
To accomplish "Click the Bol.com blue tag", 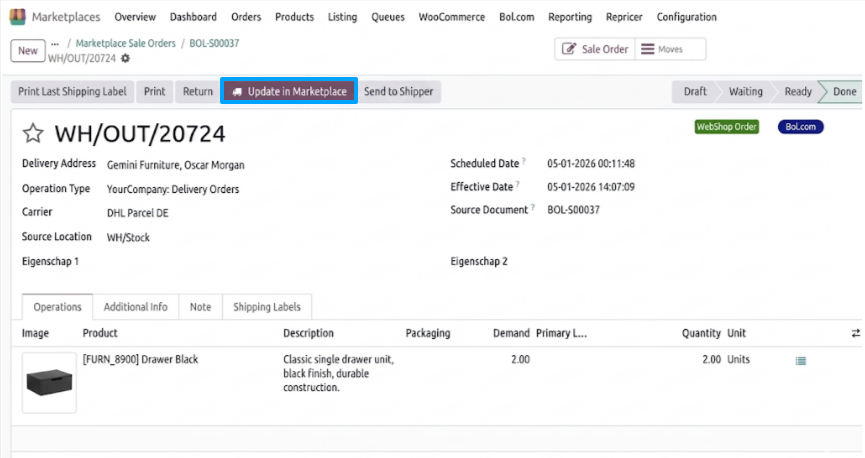I will click(800, 127).
